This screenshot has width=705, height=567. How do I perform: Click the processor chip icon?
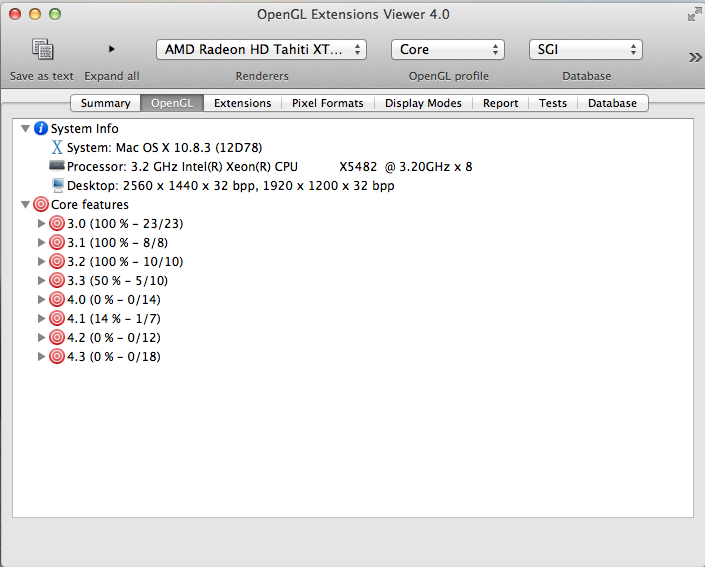(57, 166)
